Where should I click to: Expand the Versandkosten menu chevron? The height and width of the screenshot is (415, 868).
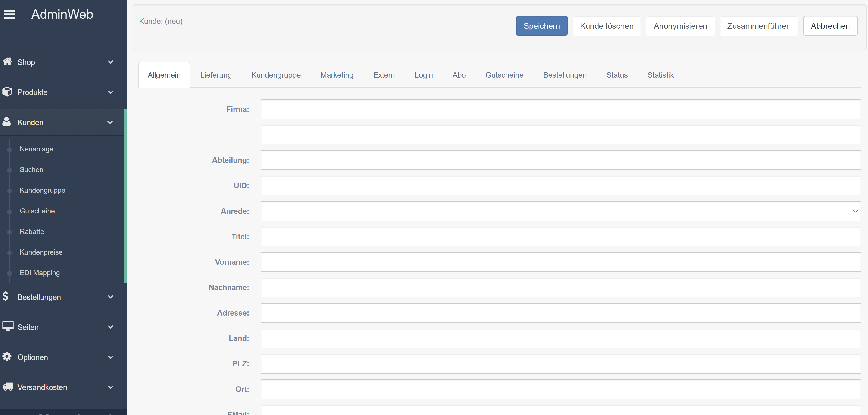pyautogui.click(x=110, y=387)
